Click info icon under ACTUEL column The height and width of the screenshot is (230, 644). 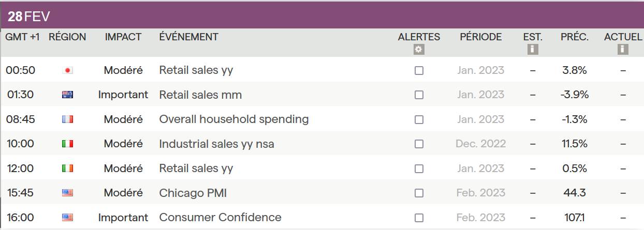point(623,50)
